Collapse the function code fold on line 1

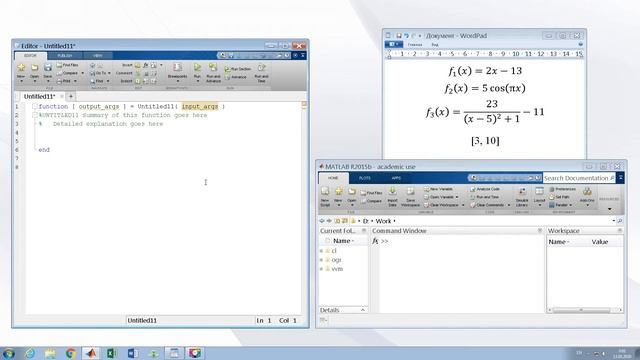click(x=35, y=107)
